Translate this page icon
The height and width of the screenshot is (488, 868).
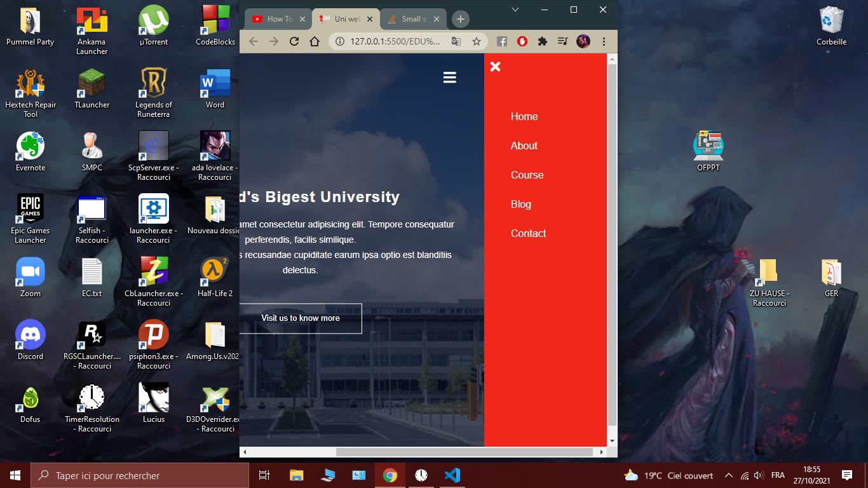456,41
